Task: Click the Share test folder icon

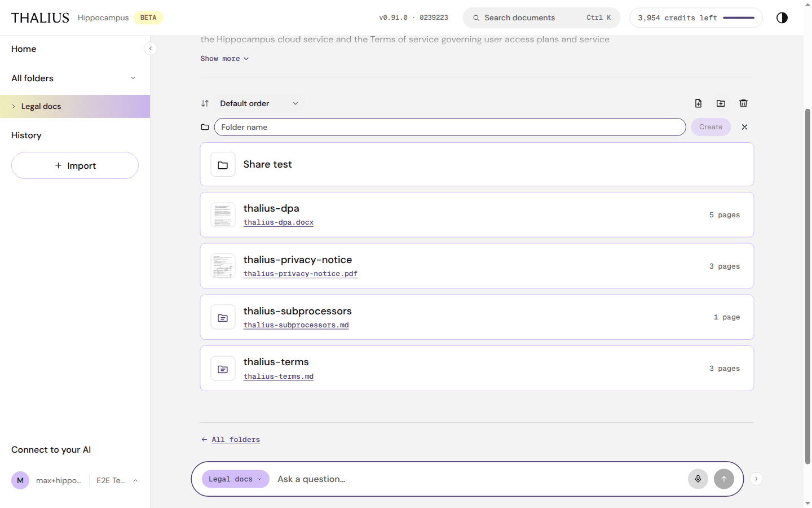Action: point(223,165)
